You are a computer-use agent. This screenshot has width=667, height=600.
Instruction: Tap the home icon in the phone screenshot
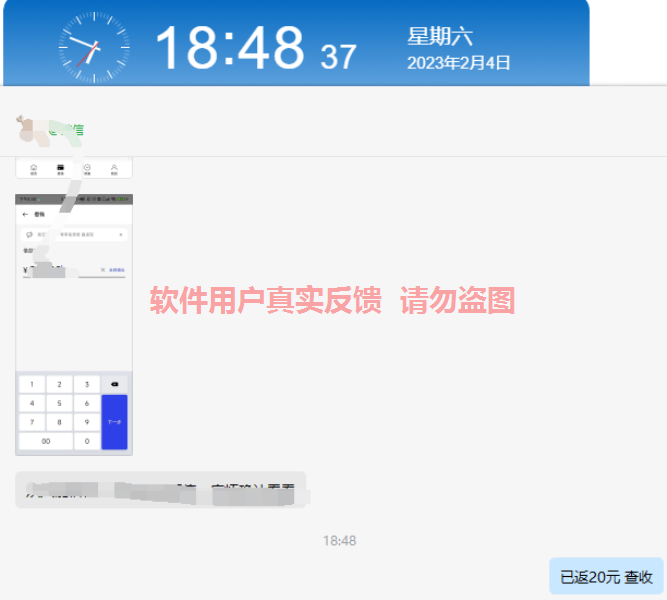coord(34,168)
